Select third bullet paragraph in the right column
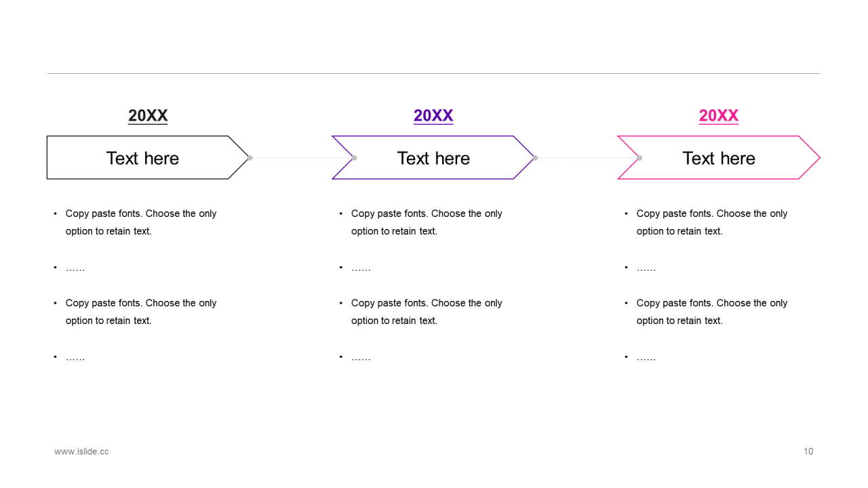868x488 pixels. point(712,312)
